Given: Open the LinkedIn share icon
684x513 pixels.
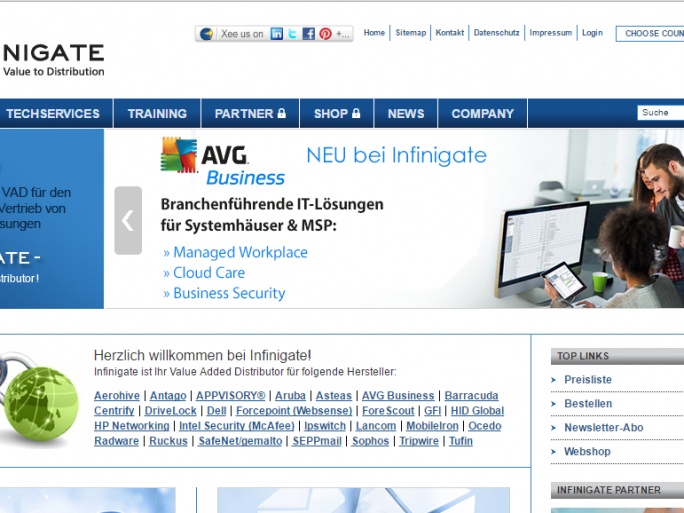Looking at the screenshot, I should pyautogui.click(x=277, y=34).
